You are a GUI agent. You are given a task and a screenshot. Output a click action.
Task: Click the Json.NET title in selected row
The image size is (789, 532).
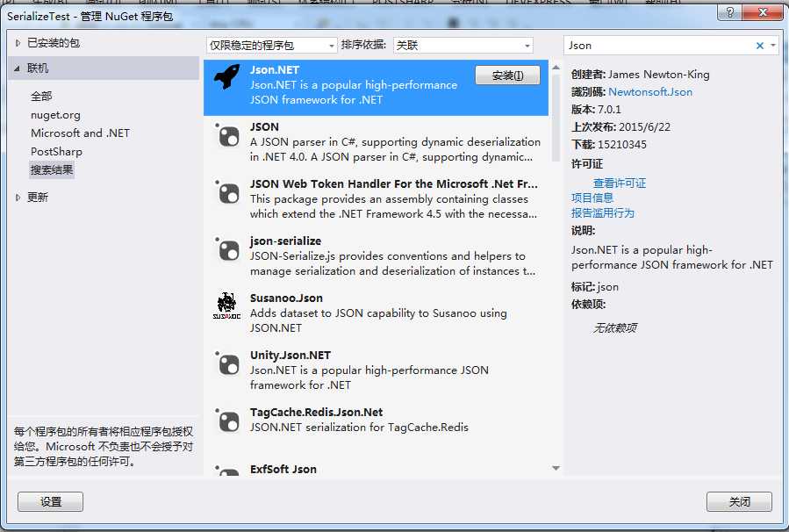(x=275, y=70)
